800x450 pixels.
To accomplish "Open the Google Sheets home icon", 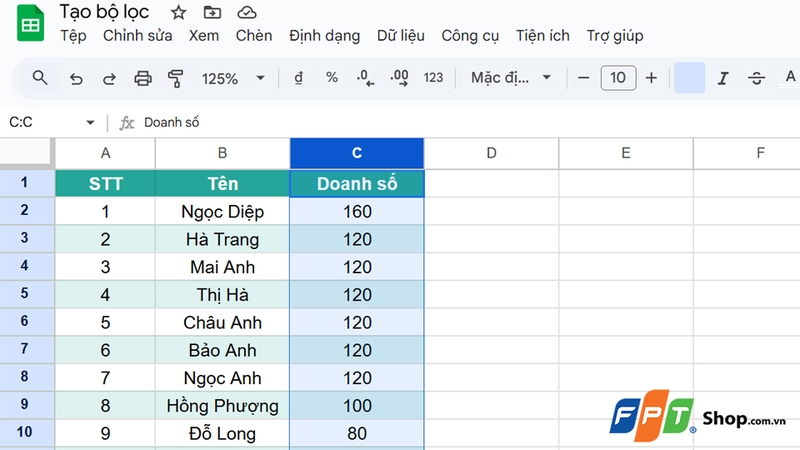I will tap(30, 22).
